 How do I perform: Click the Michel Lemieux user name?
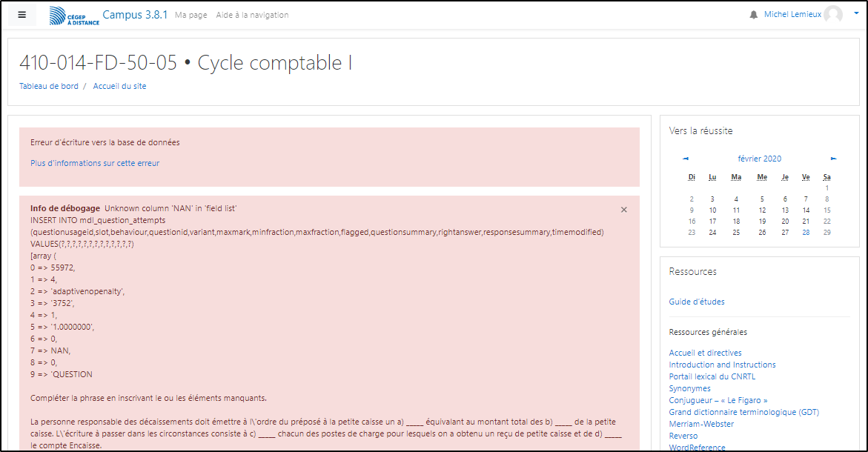[792, 15]
